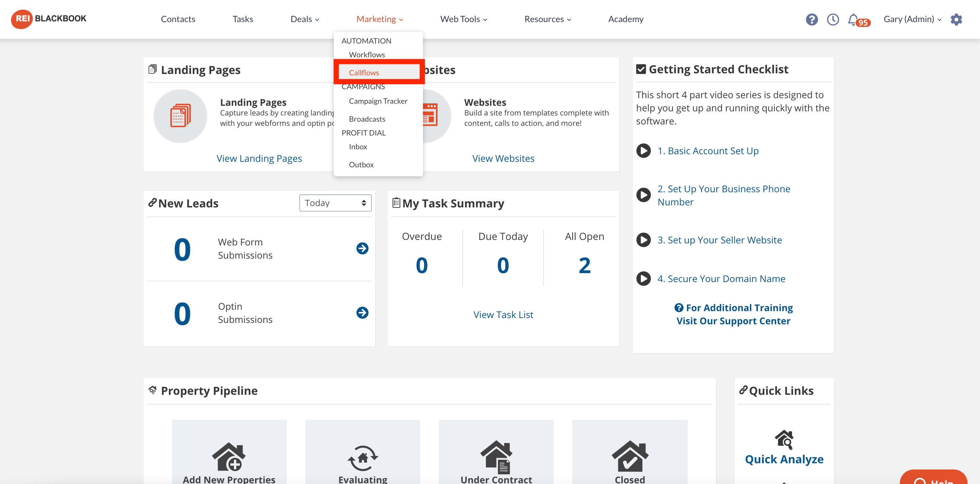The height and width of the screenshot is (484, 980).
Task: Play video for Secure Your Domain Name
Action: pyautogui.click(x=643, y=279)
